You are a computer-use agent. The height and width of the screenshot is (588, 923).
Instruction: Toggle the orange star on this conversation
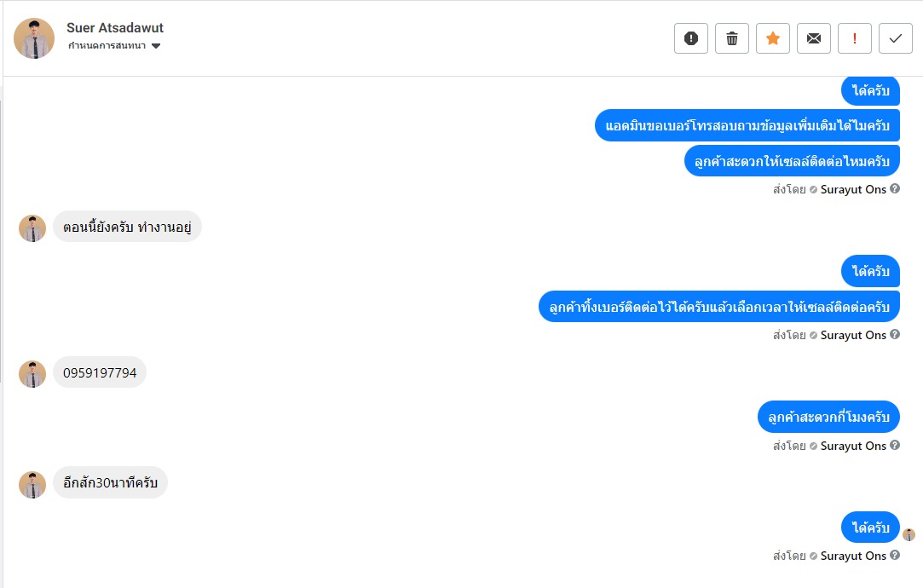(x=772, y=38)
